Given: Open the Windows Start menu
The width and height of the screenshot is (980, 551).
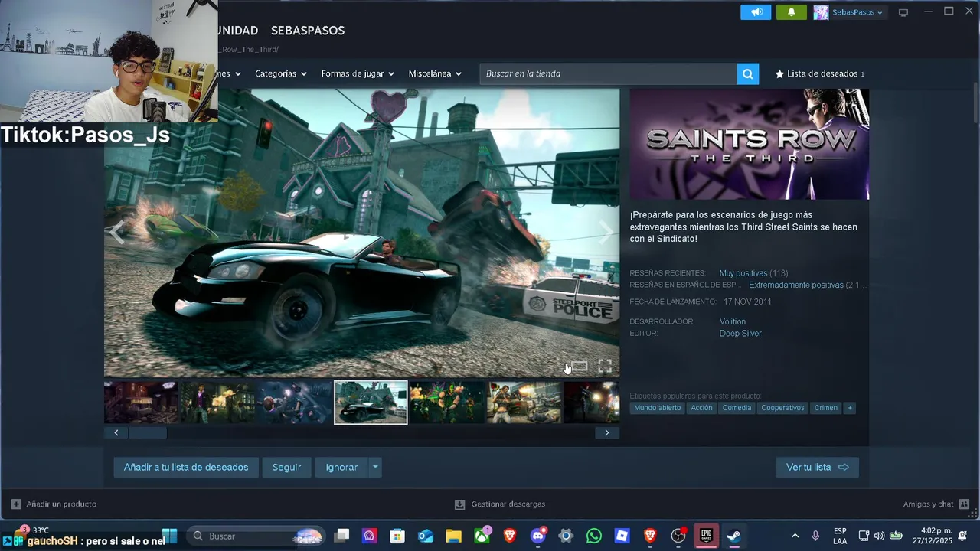Looking at the screenshot, I should point(170,536).
